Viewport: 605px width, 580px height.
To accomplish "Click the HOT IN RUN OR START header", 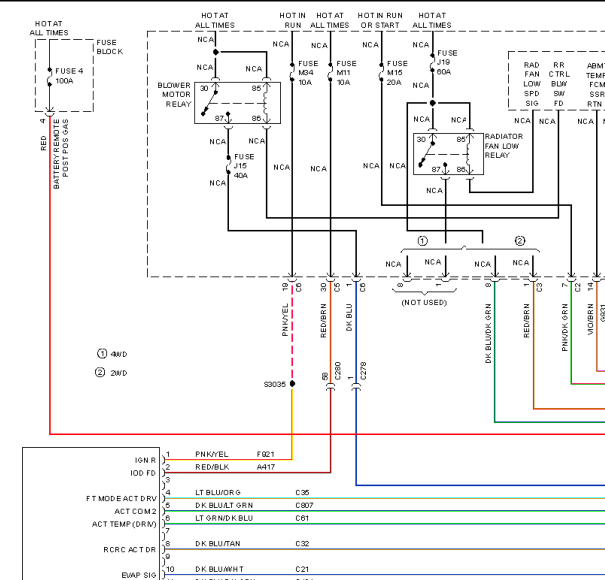I will click(380, 20).
